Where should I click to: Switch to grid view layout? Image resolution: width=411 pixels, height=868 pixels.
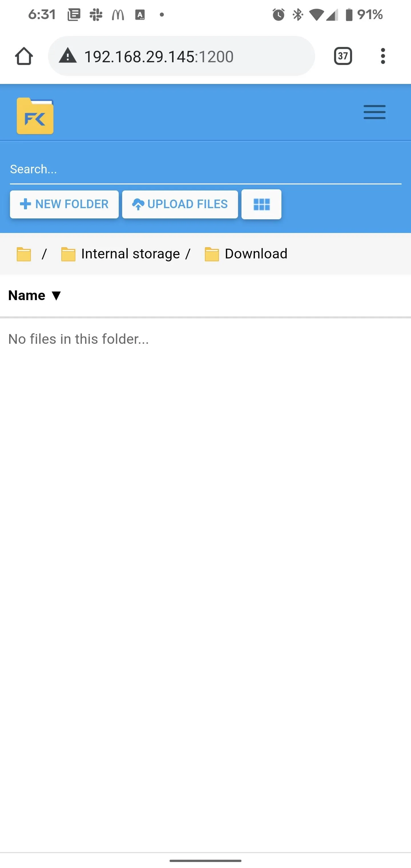(x=261, y=204)
